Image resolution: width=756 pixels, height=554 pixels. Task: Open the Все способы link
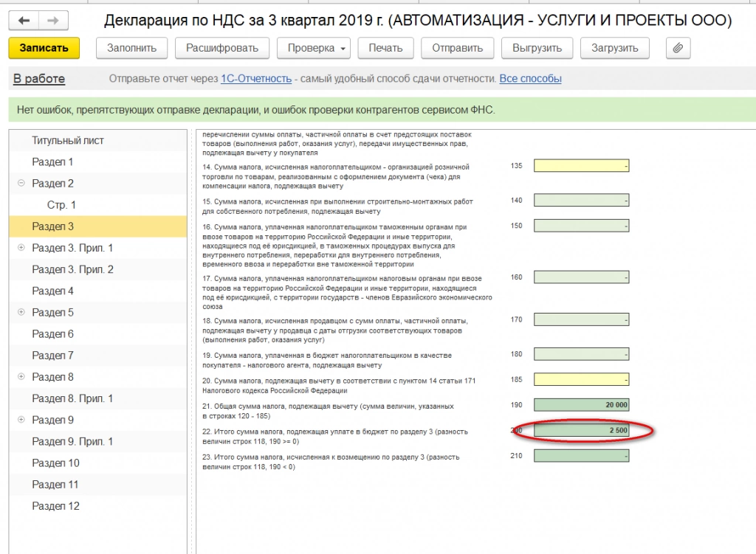pos(530,78)
